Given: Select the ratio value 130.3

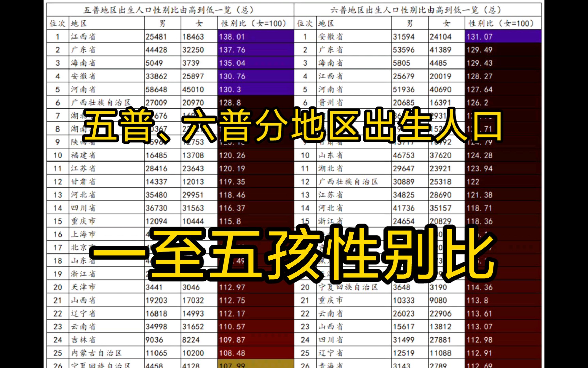Looking at the screenshot, I should point(230,90).
